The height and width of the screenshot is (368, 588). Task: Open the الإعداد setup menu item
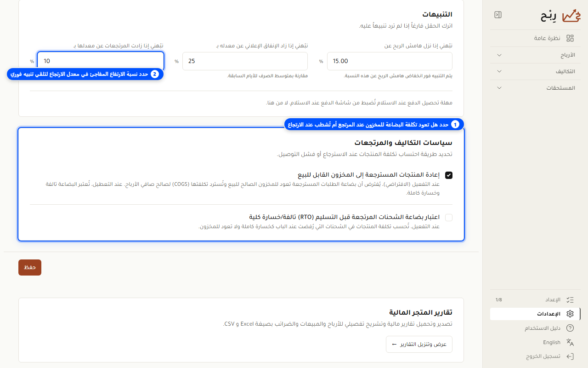[536, 299]
